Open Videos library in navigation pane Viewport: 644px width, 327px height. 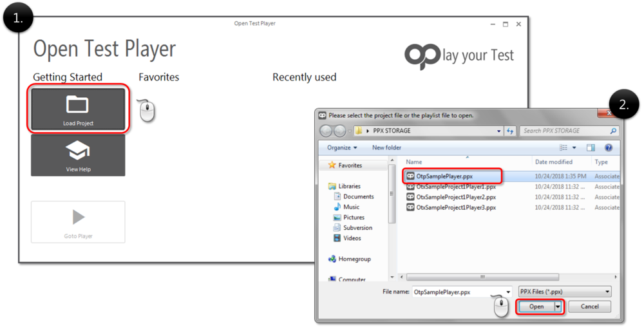tap(352, 238)
